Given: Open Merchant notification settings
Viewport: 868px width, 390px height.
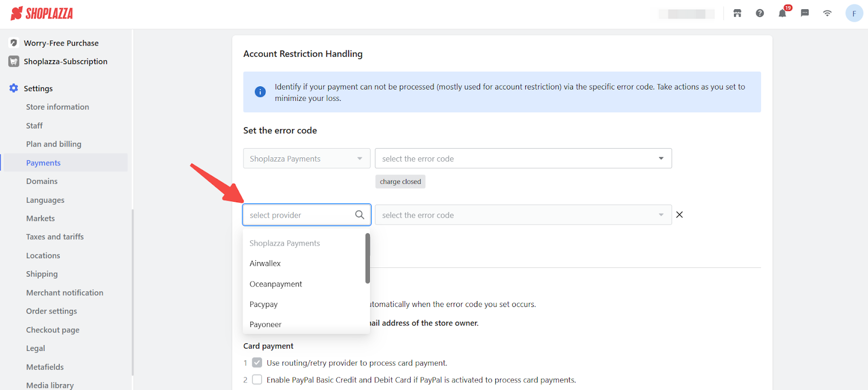Looking at the screenshot, I should [65, 292].
